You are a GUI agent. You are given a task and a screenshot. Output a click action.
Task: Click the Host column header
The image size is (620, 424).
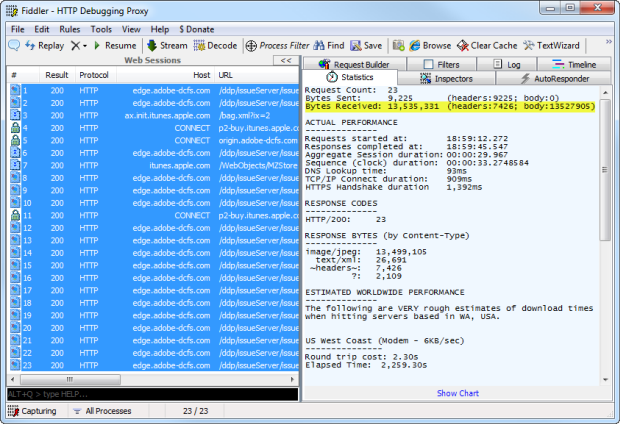[x=201, y=75]
